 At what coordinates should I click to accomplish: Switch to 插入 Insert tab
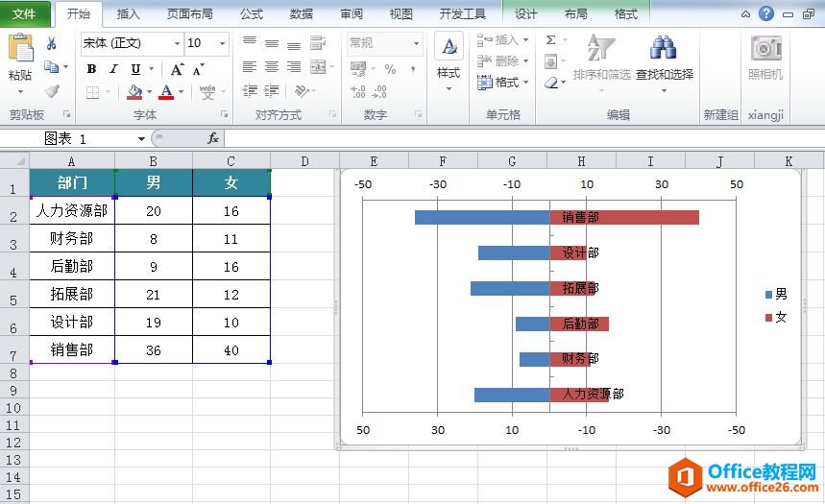[x=128, y=14]
